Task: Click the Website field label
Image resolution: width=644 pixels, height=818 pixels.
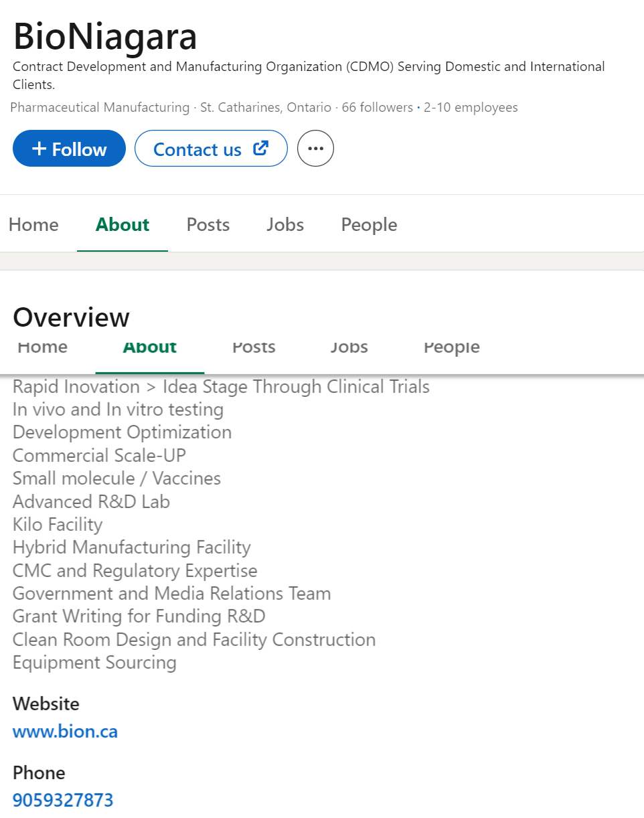Action: [46, 704]
